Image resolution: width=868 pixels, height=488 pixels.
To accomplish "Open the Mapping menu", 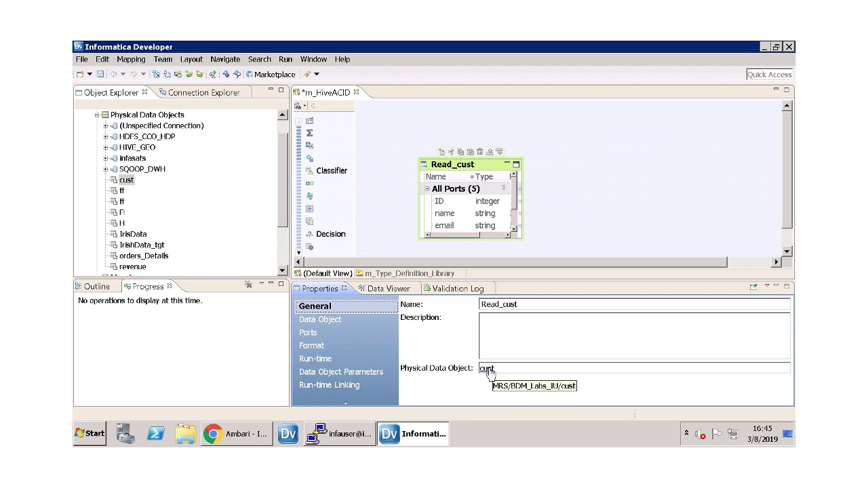I will click(x=131, y=59).
